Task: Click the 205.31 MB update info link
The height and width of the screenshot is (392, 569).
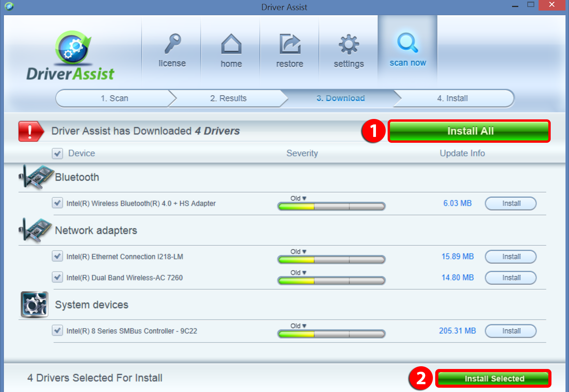Action: [457, 331]
